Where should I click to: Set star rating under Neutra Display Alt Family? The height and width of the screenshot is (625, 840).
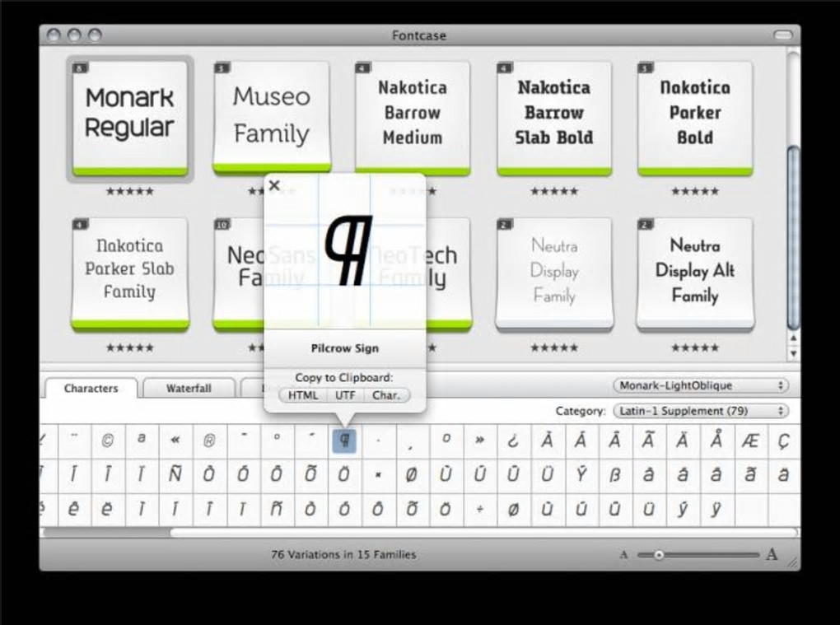point(695,347)
